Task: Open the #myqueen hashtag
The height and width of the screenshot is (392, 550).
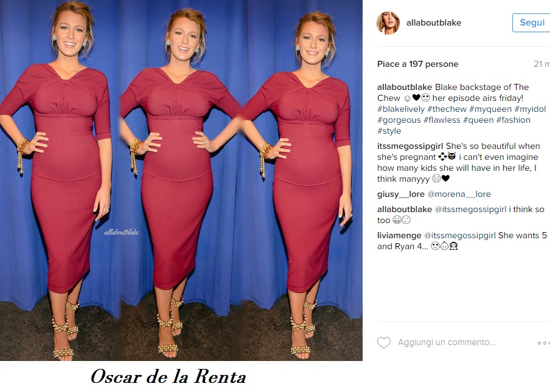Action: click(490, 109)
